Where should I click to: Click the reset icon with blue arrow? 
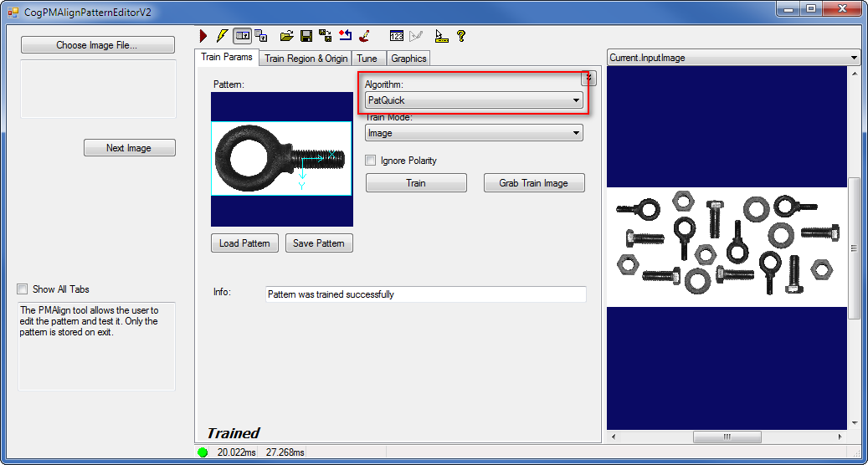tap(345, 36)
